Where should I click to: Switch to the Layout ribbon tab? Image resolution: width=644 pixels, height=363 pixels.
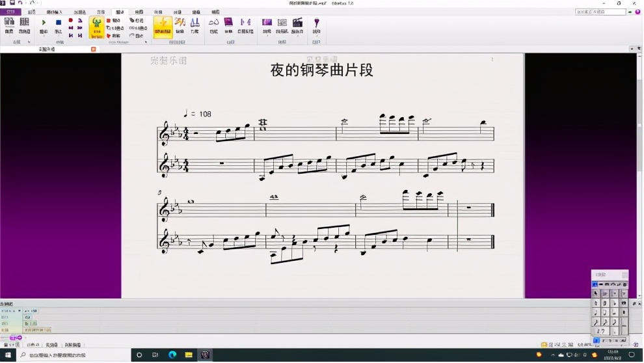tap(139, 12)
